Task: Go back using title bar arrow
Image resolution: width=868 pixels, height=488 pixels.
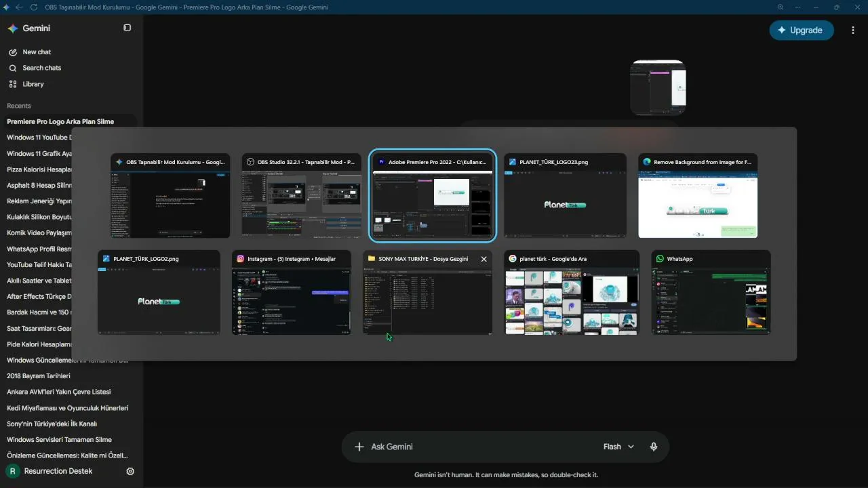Action: [x=19, y=7]
